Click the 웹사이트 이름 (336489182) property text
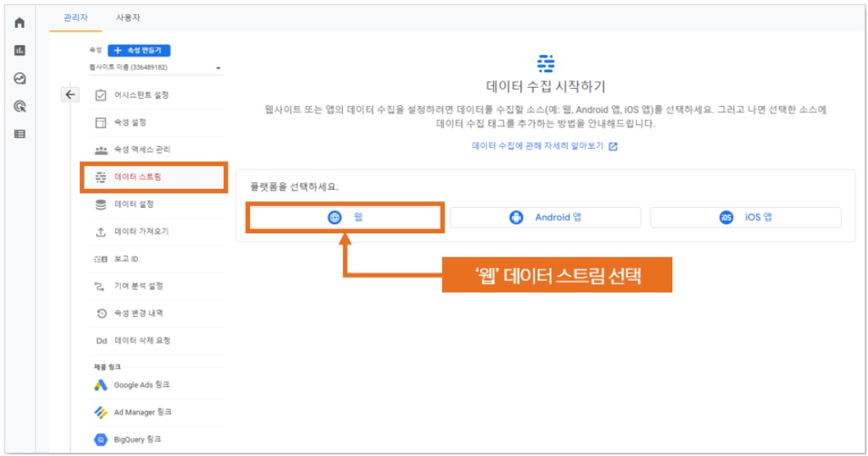This screenshot has width=868, height=456. 128,67
